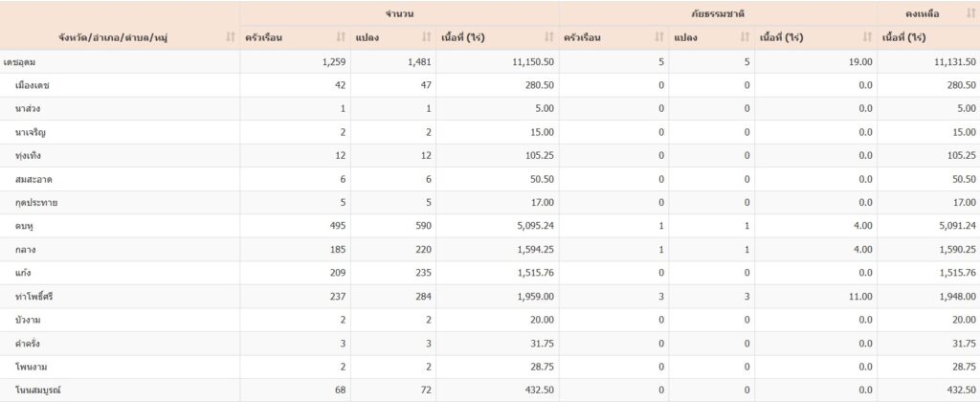Click sort icon for ครัวเรือน under ภัยธรรมชาติ
Viewport: 980px width, 402px height.
pyautogui.click(x=658, y=37)
